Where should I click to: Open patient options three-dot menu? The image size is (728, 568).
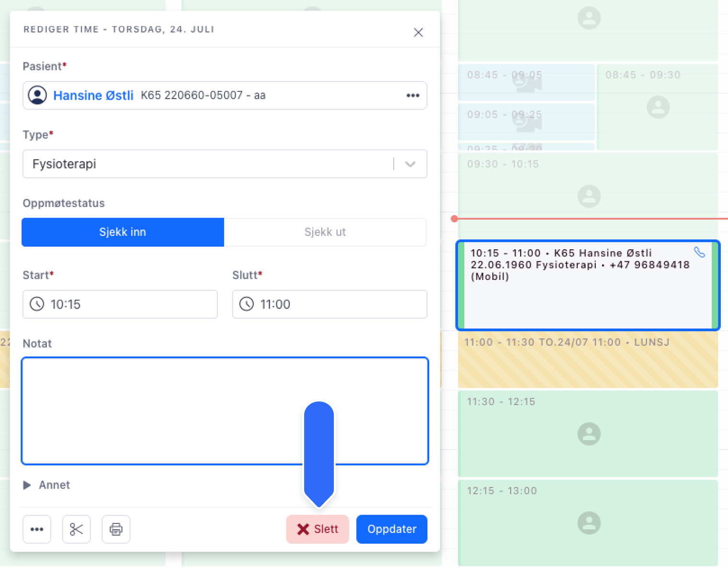412,95
